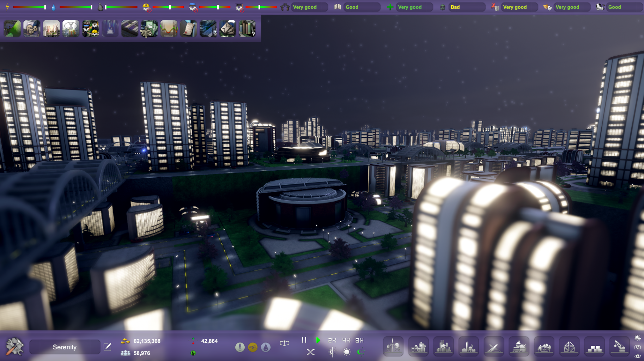The width and height of the screenshot is (644, 361).
Task: Take a screenshot with camera icon
Action: [638, 347]
